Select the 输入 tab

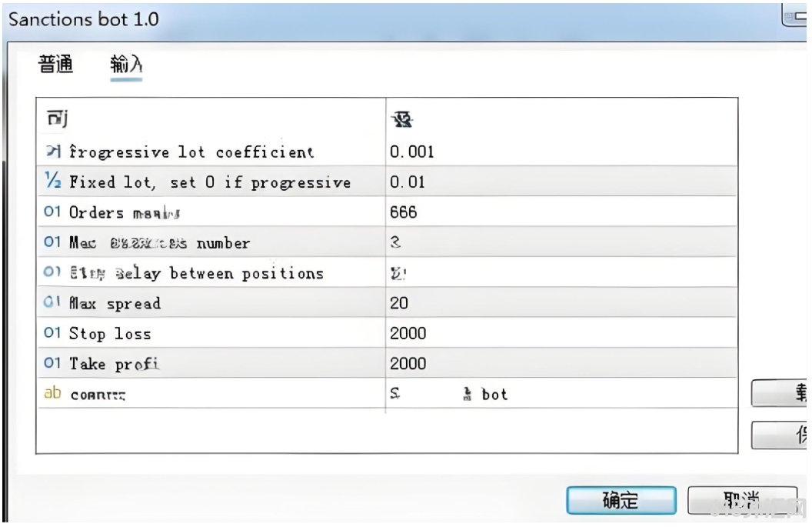pyautogui.click(x=126, y=65)
